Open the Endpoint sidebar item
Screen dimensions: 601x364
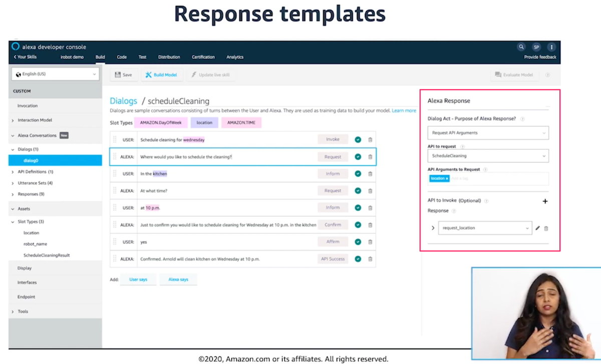(x=27, y=297)
